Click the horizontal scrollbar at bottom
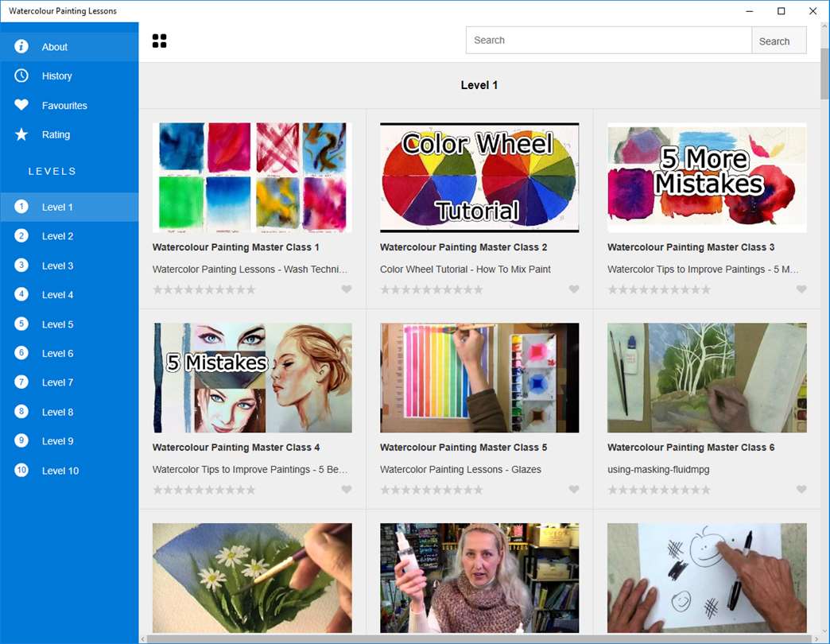This screenshot has height=644, width=830. point(479,639)
